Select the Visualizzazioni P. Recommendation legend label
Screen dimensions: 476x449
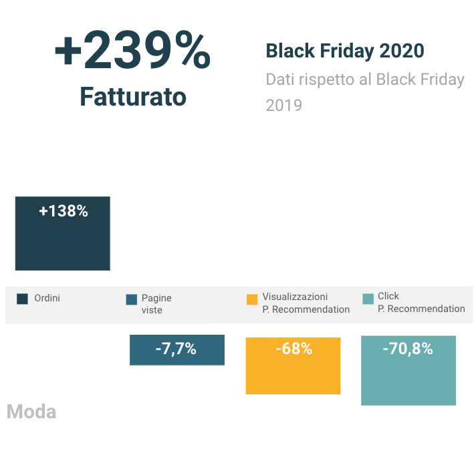pos(306,303)
